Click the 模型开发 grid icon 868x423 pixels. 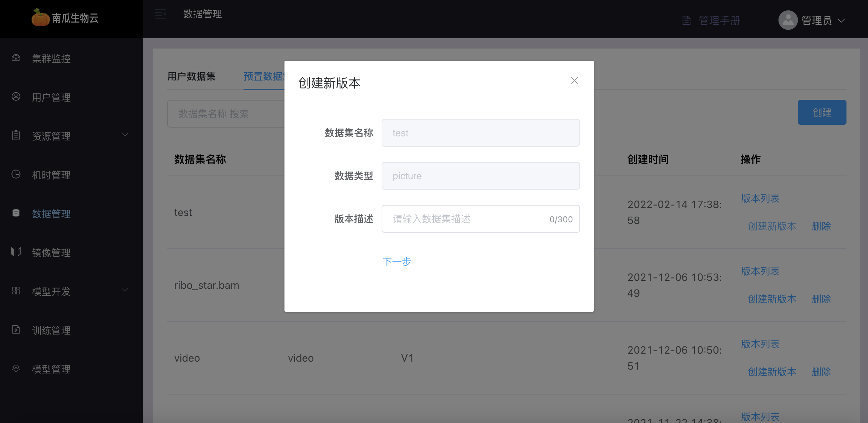16,291
